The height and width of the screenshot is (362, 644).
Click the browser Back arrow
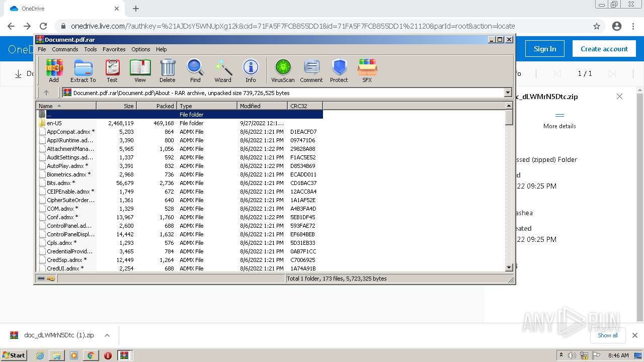(11, 26)
